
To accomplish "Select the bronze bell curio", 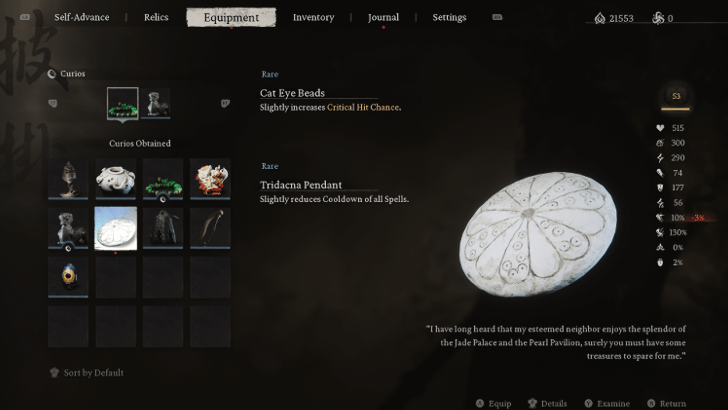I will [163, 228].
